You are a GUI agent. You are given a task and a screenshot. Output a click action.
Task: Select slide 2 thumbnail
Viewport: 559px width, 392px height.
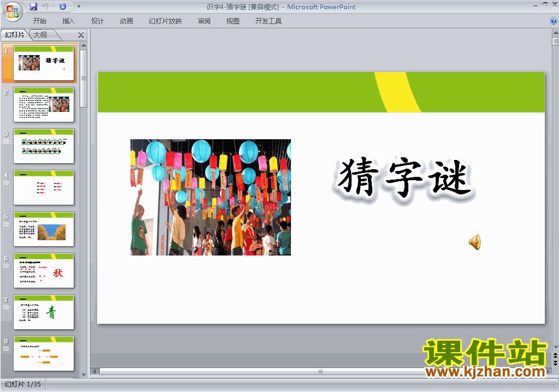click(x=44, y=104)
